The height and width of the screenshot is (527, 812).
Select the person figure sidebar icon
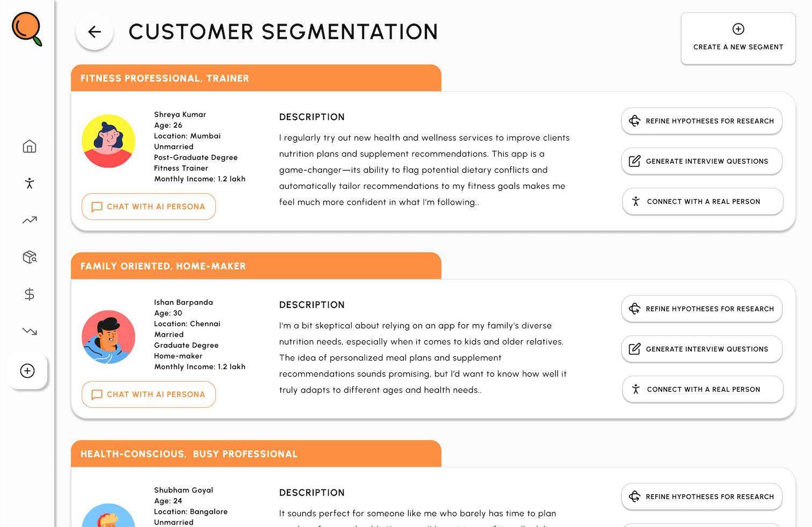point(30,184)
